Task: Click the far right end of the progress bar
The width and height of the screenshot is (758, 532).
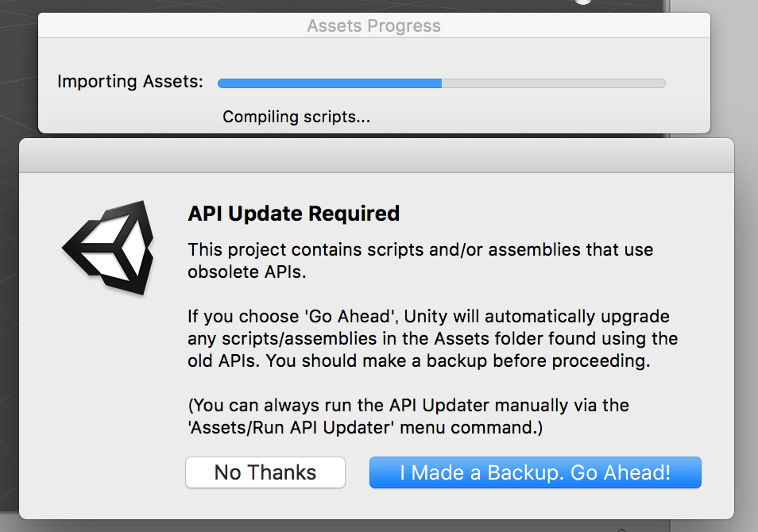Action: click(661, 83)
